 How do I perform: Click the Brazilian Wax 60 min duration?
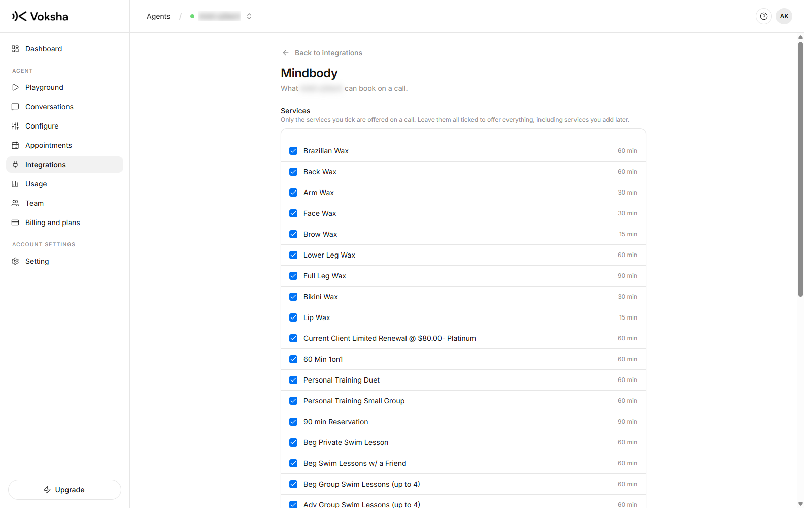coord(627,151)
